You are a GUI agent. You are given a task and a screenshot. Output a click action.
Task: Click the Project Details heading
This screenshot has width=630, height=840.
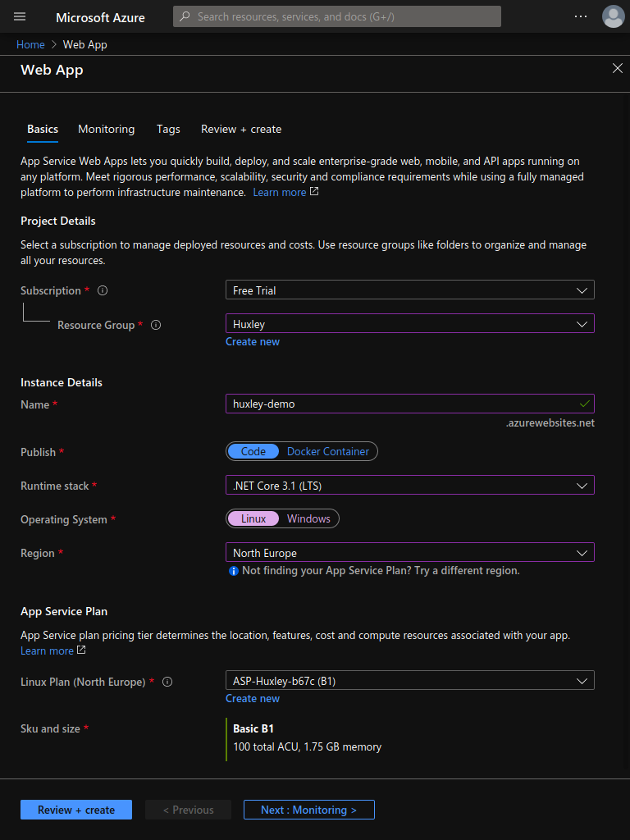pyautogui.click(x=58, y=221)
